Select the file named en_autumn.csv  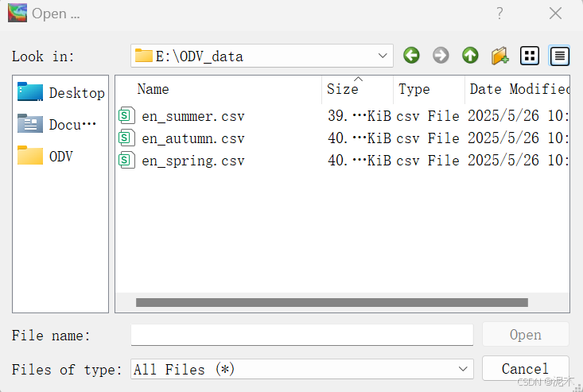click(193, 138)
